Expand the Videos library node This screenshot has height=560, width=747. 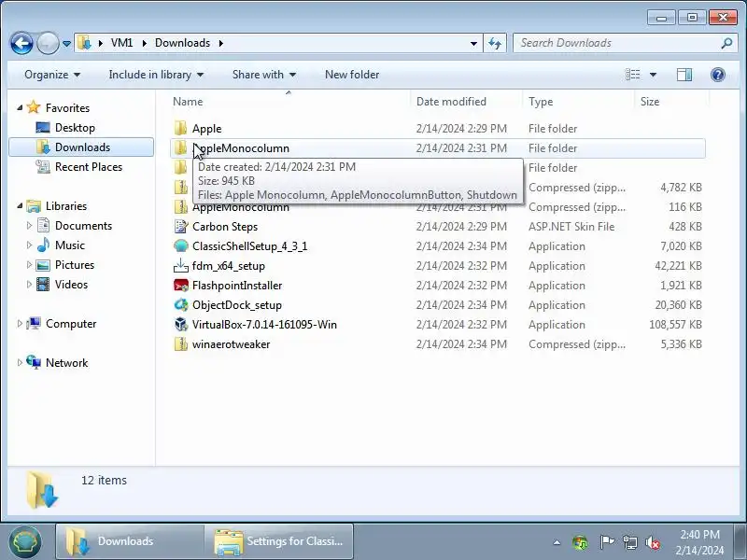[x=29, y=285]
